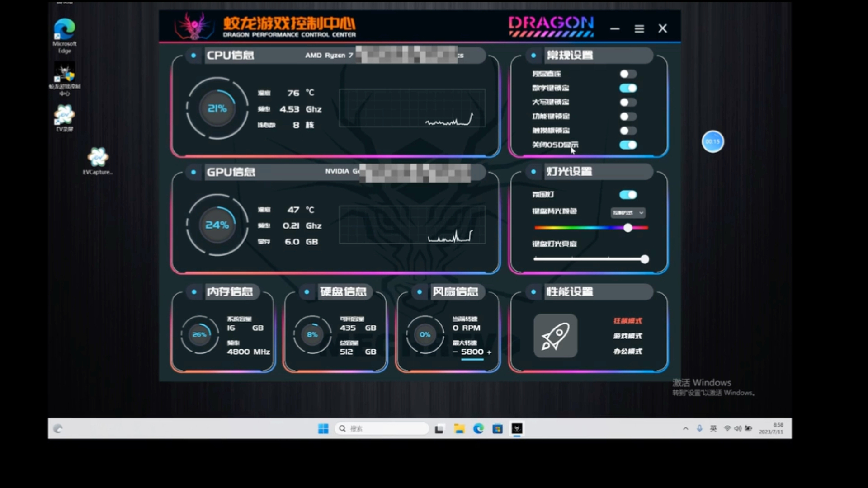Enable the 大写键锁定 switch
The image size is (868, 488).
coord(628,102)
